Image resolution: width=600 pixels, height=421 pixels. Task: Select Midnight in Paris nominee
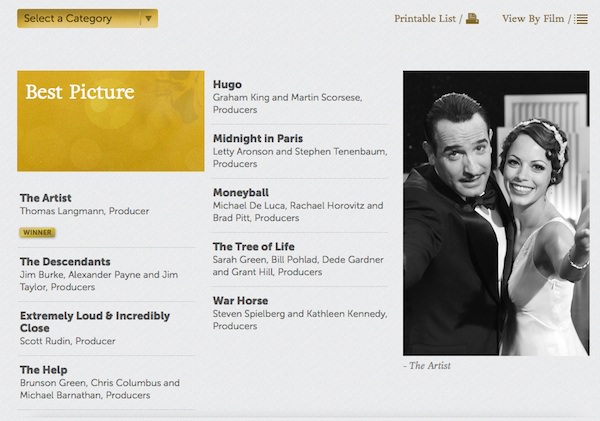(x=257, y=138)
